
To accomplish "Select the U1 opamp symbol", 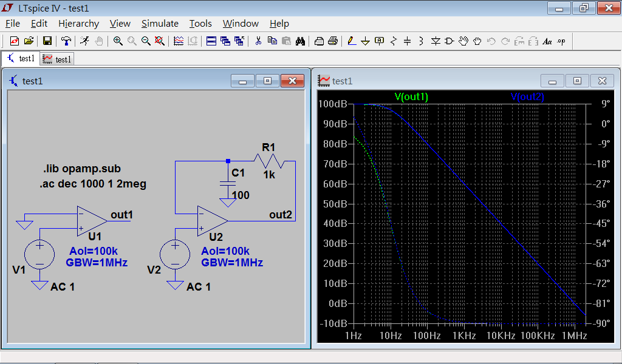I will tap(92, 221).
